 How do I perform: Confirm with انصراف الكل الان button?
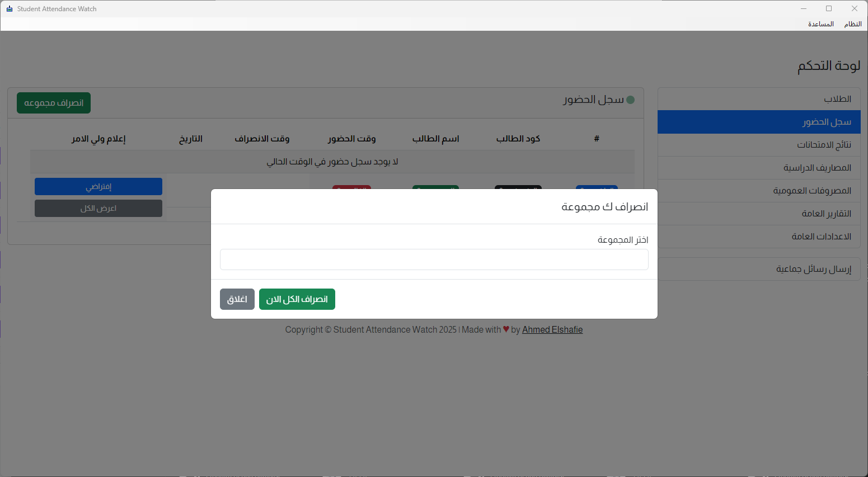[x=297, y=299]
